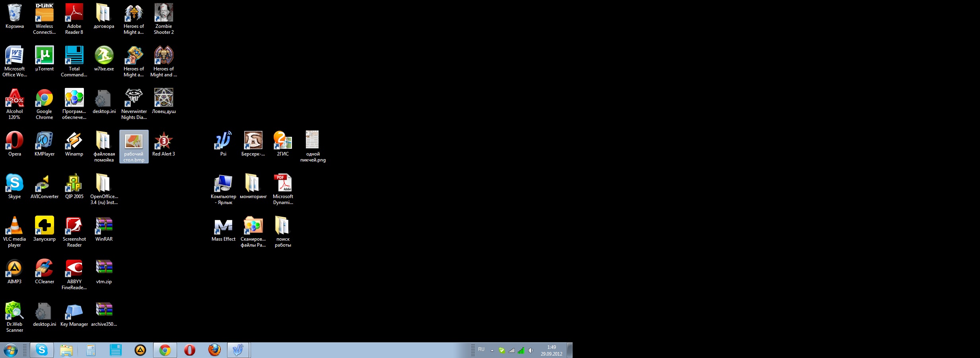Switch to Skype in the taskbar
The height and width of the screenshot is (358, 980).
pos(42,350)
